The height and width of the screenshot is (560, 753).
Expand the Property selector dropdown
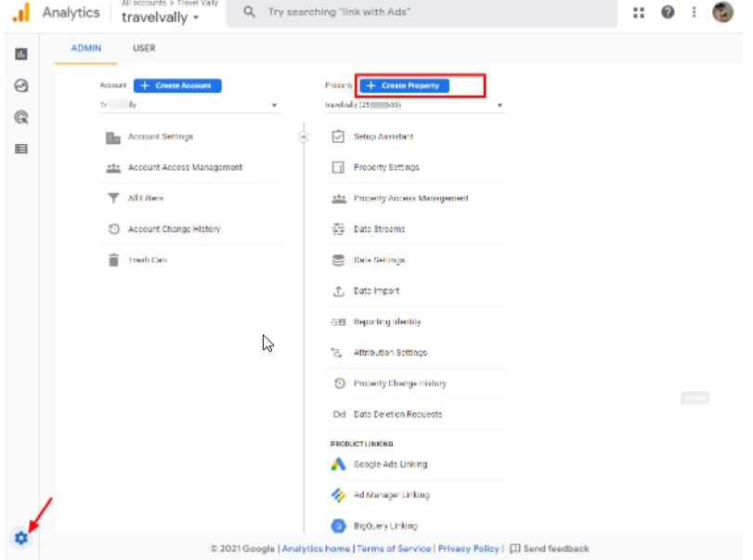point(414,106)
